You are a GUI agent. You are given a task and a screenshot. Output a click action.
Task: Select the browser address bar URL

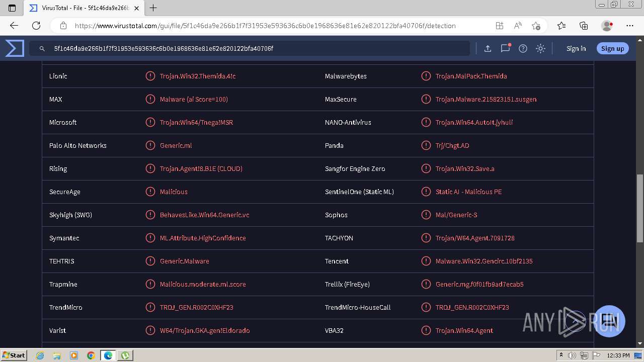(x=265, y=26)
